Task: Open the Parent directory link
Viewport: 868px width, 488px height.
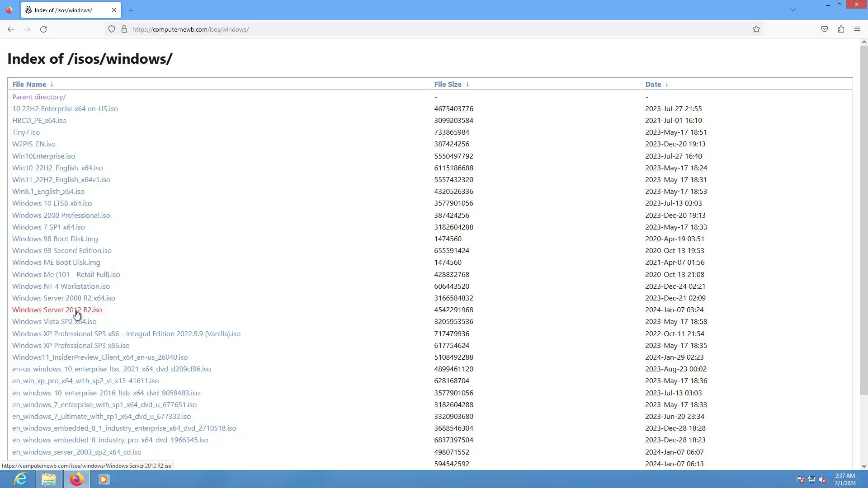Action: [x=39, y=97]
